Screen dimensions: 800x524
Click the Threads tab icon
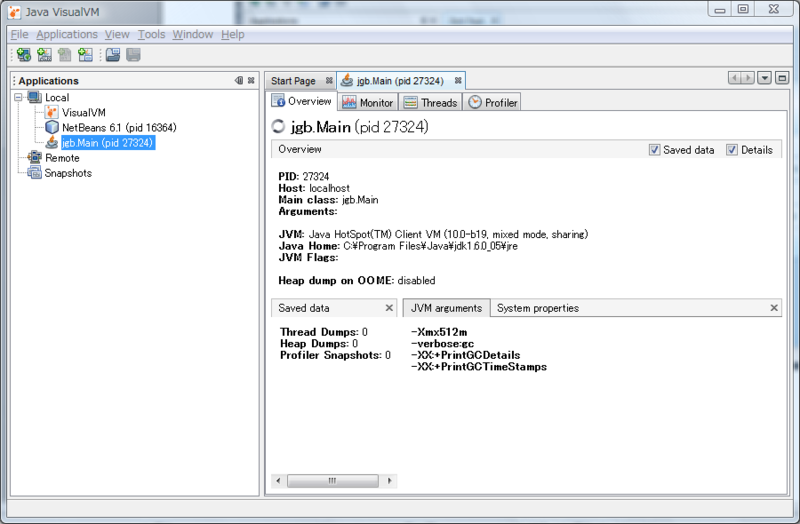coord(410,103)
